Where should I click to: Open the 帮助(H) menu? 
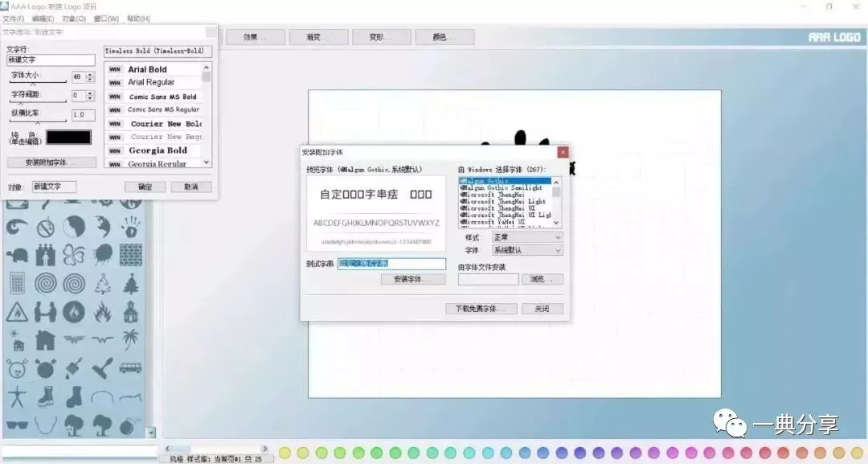point(138,18)
